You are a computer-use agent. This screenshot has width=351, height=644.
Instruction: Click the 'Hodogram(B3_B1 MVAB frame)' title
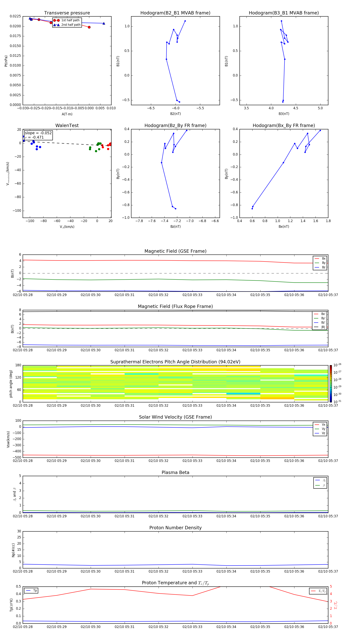(284, 13)
